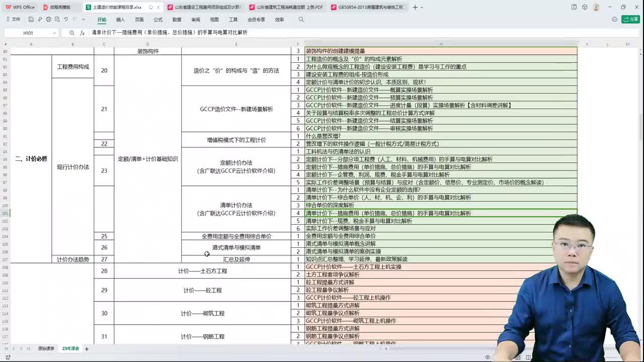Open the user avatar account menu
The width and height of the screenshot is (644, 362).
pos(596,7)
